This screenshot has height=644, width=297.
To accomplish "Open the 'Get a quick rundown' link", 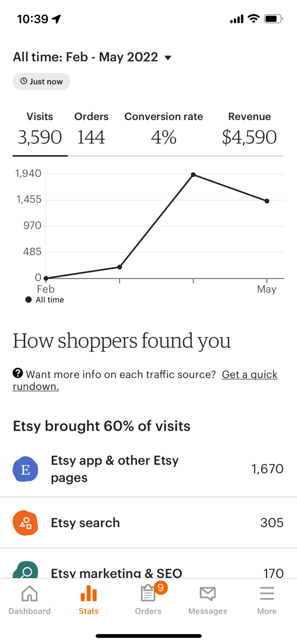I will pos(249,375).
